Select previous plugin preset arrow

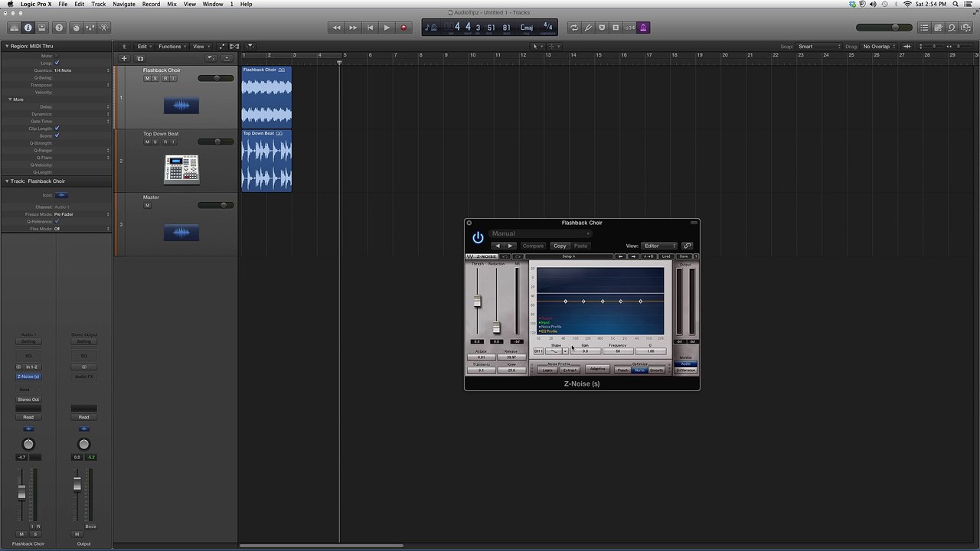[498, 246]
